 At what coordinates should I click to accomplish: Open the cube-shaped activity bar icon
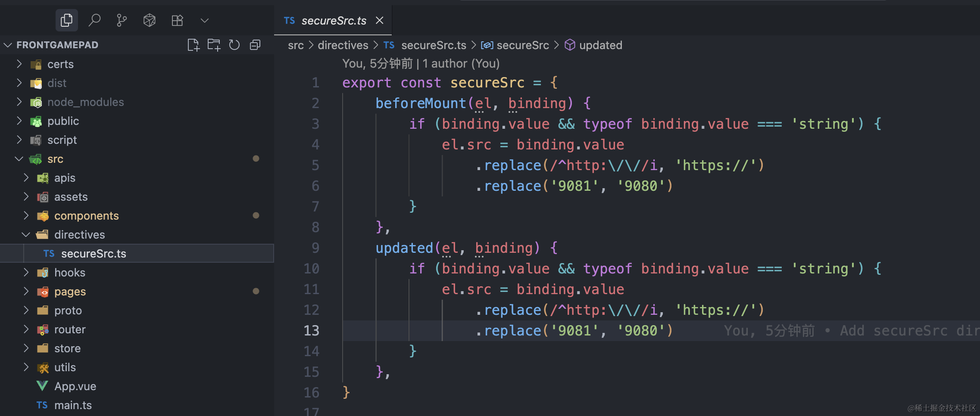coord(150,20)
